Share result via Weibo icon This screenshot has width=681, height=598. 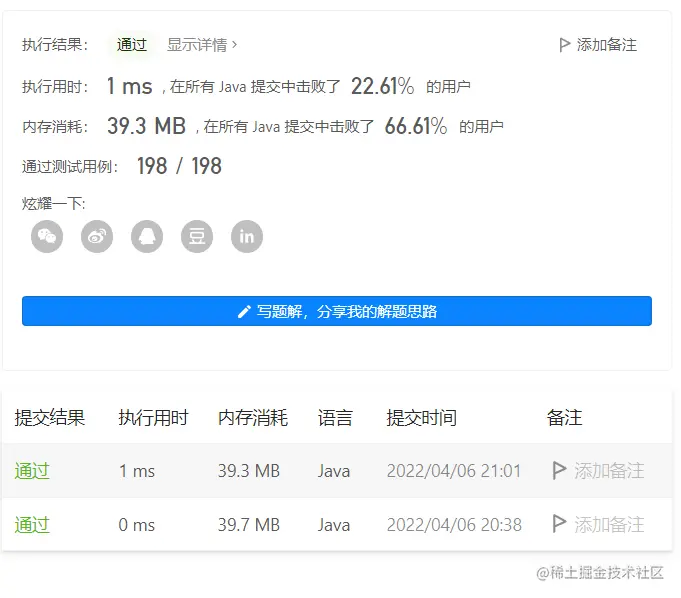pyautogui.click(x=97, y=237)
